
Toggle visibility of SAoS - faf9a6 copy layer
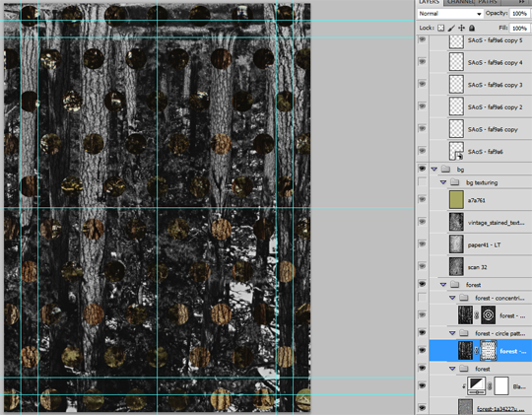(422, 129)
